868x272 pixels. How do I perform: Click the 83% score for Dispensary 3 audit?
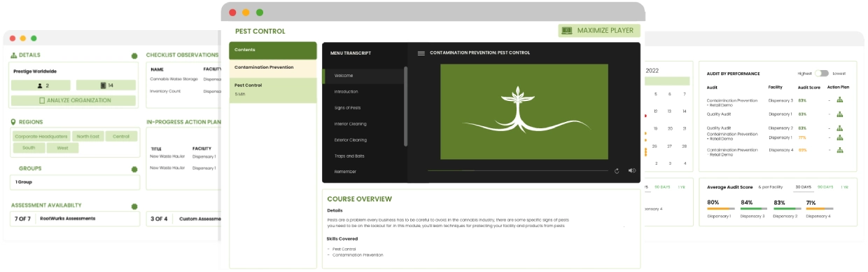pyautogui.click(x=802, y=100)
